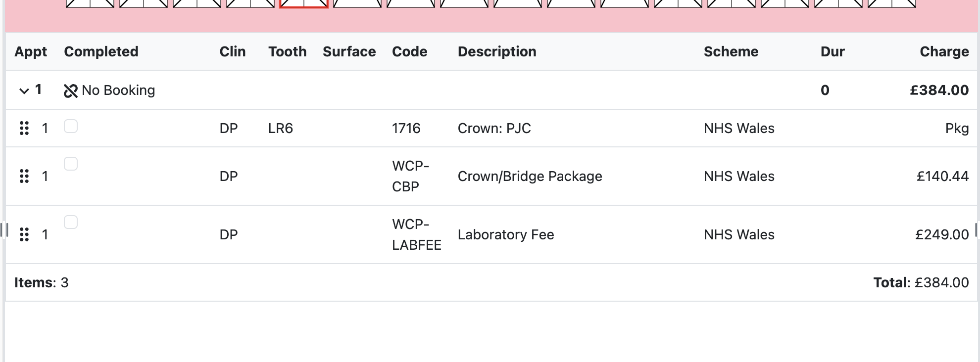The image size is (980, 362).
Task: Click the Completed column header
Action: pyautogui.click(x=101, y=51)
